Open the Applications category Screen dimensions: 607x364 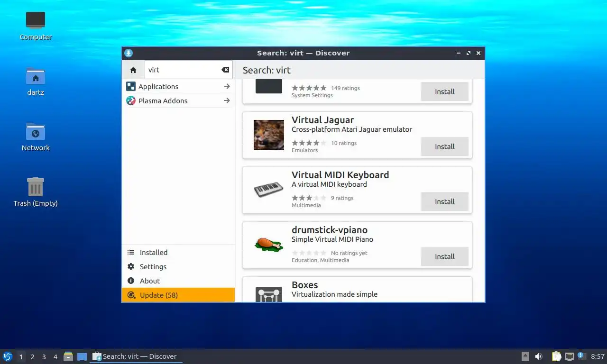point(178,86)
